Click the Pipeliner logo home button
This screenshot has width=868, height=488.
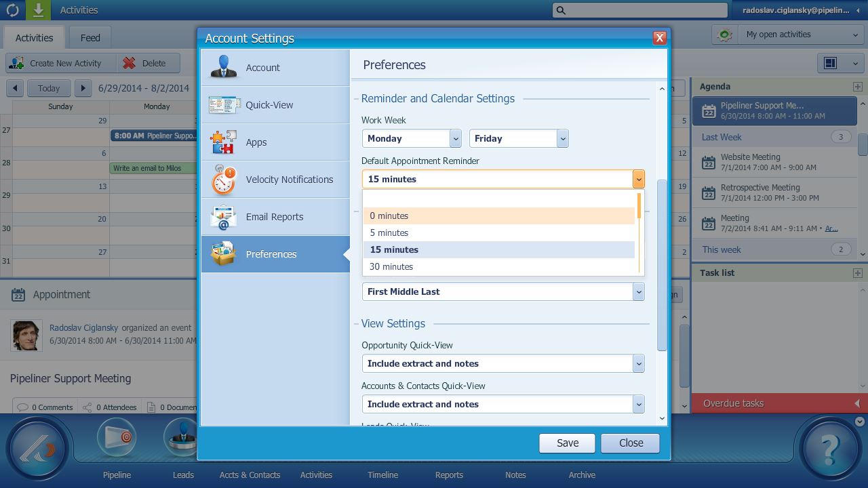38,449
